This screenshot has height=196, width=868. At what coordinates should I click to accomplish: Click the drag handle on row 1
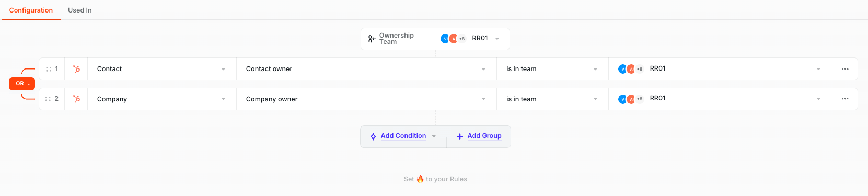(49, 69)
